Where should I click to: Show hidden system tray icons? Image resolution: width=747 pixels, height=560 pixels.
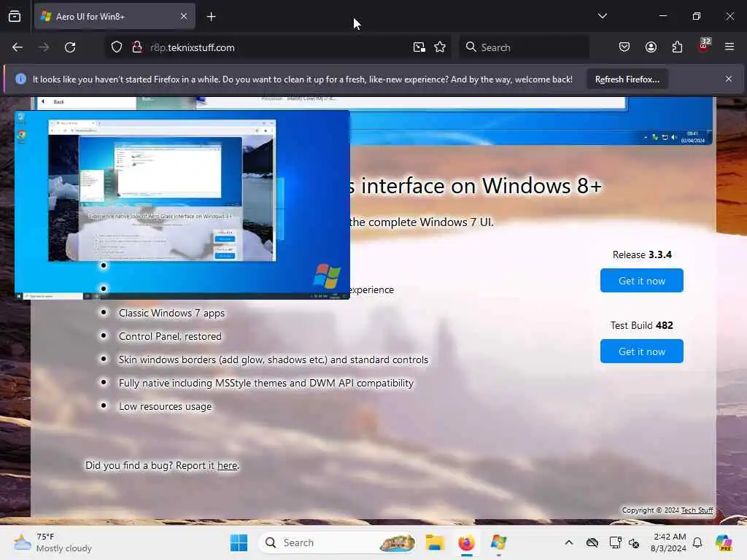point(569,542)
